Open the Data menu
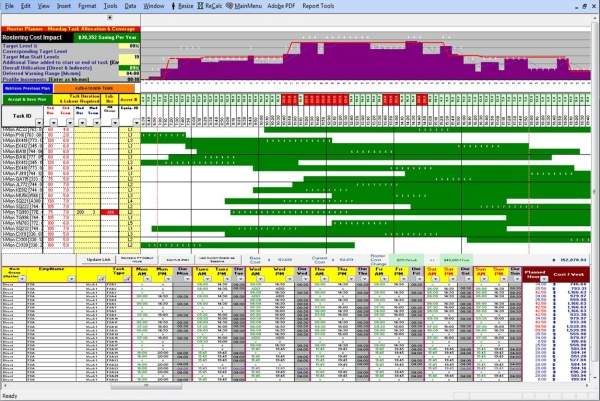Screen dimensions: 600x401 point(131,6)
